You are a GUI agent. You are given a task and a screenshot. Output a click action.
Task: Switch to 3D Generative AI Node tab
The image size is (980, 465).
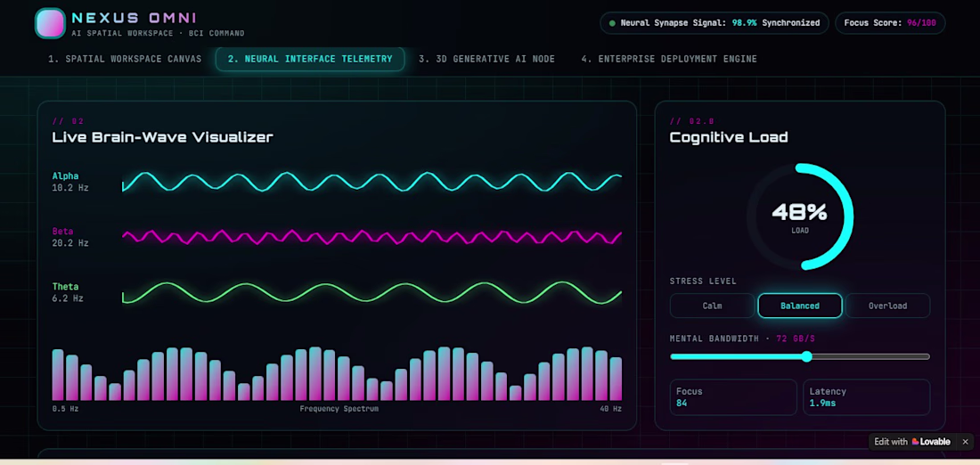486,59
